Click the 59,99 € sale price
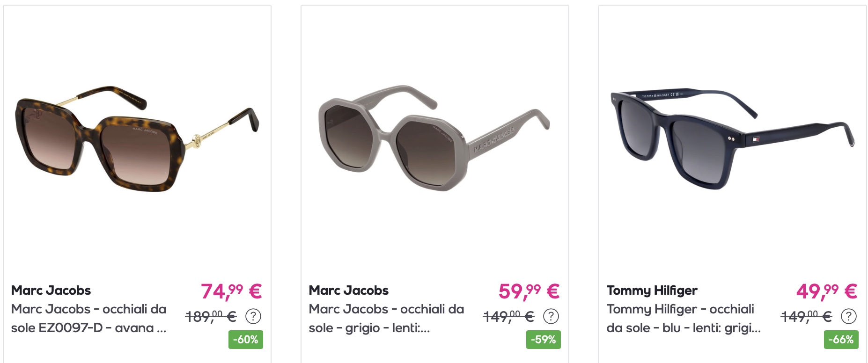868x363 pixels. (529, 291)
